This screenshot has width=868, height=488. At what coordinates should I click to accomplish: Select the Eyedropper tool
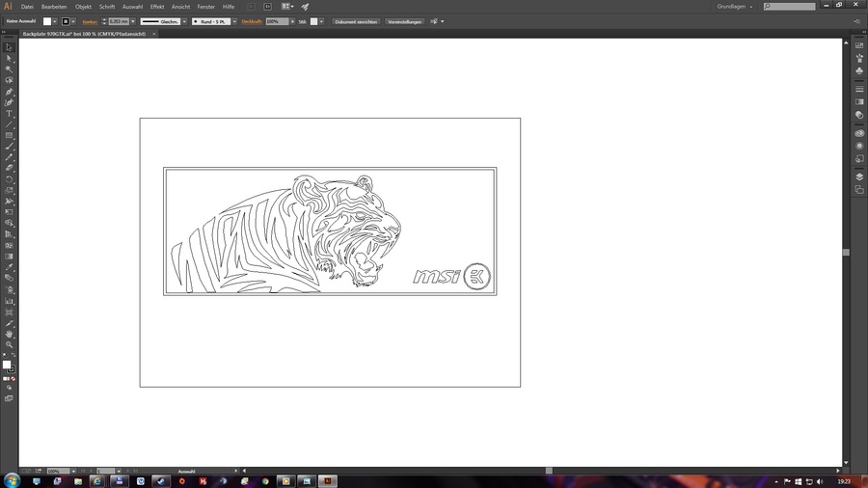point(9,268)
